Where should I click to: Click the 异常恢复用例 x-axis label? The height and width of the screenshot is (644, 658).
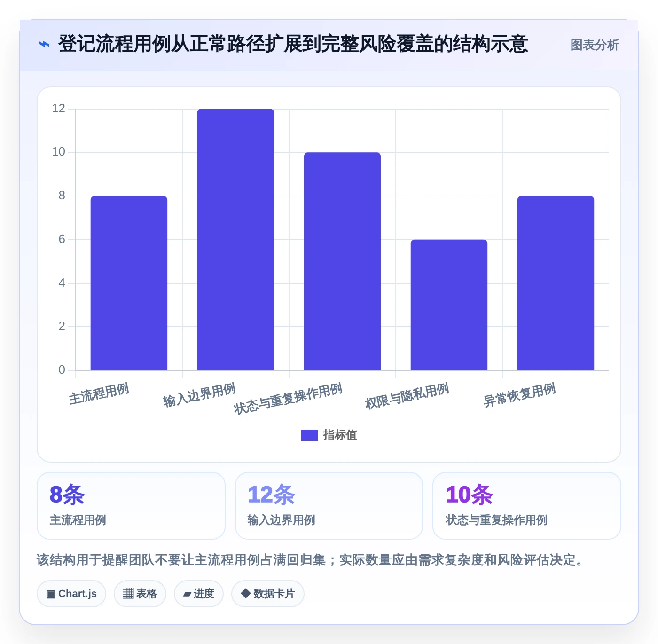point(520,395)
